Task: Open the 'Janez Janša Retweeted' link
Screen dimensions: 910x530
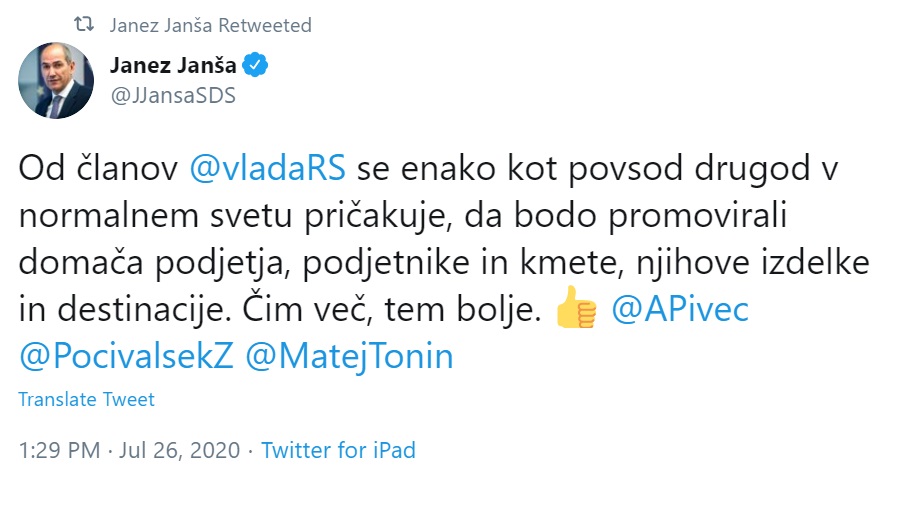Action: (210, 25)
